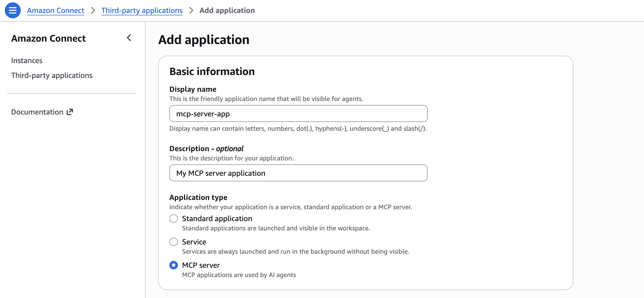Viewport: 644px width, 298px height.
Task: Select Third-party applications in the sidebar
Action: [52, 75]
